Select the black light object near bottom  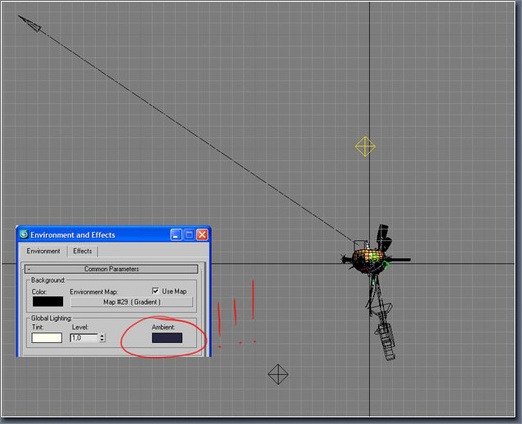278,374
